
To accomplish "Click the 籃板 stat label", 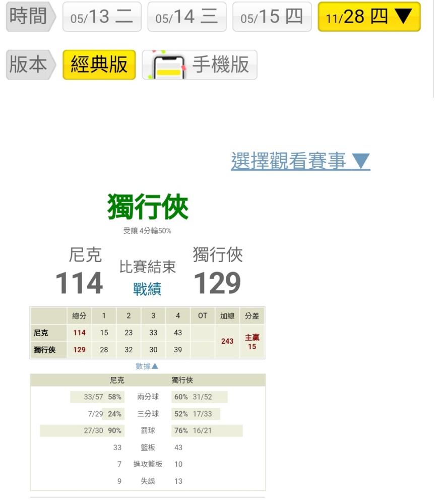I will (x=148, y=448).
